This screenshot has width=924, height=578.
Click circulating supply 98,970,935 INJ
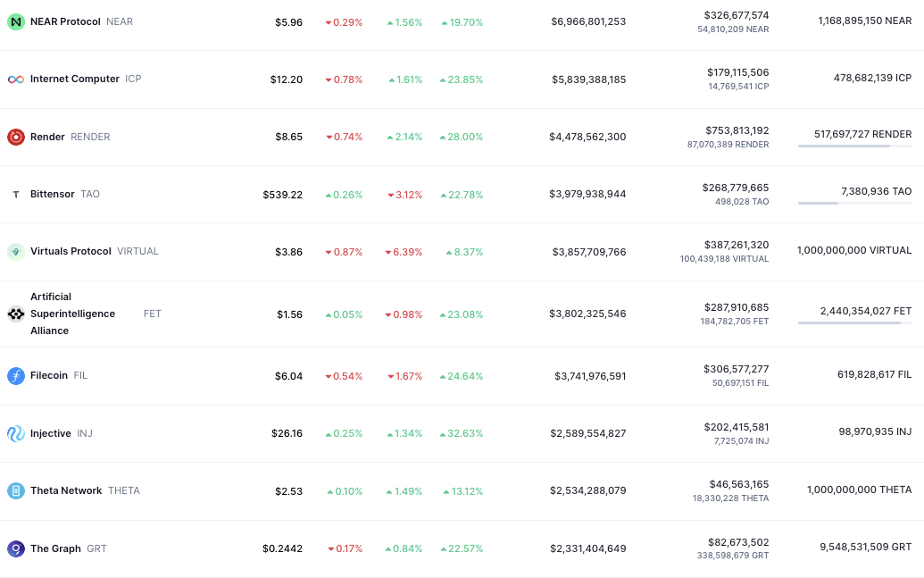click(x=875, y=431)
